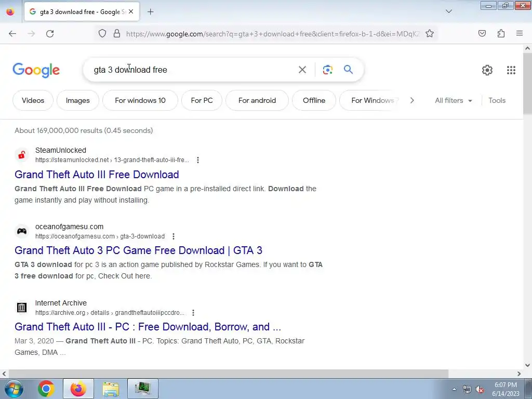Image resolution: width=532 pixels, height=399 pixels.
Task: Click the forward navigation arrow
Action: tap(31, 34)
